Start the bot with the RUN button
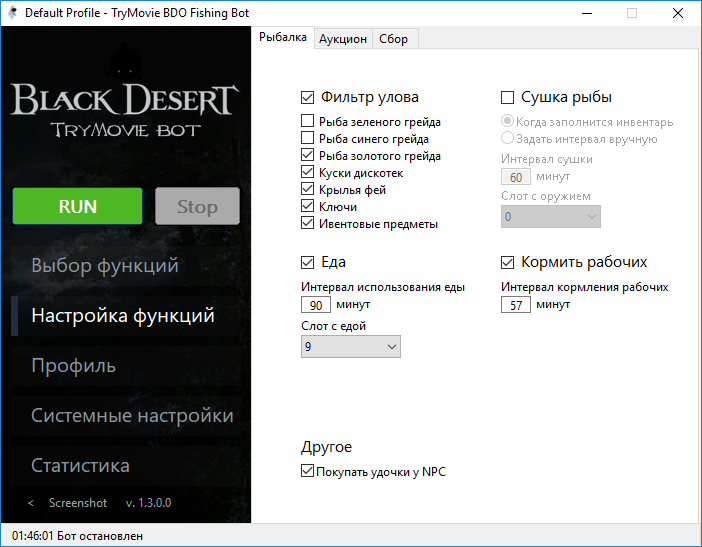The height and width of the screenshot is (547, 702). (77, 206)
